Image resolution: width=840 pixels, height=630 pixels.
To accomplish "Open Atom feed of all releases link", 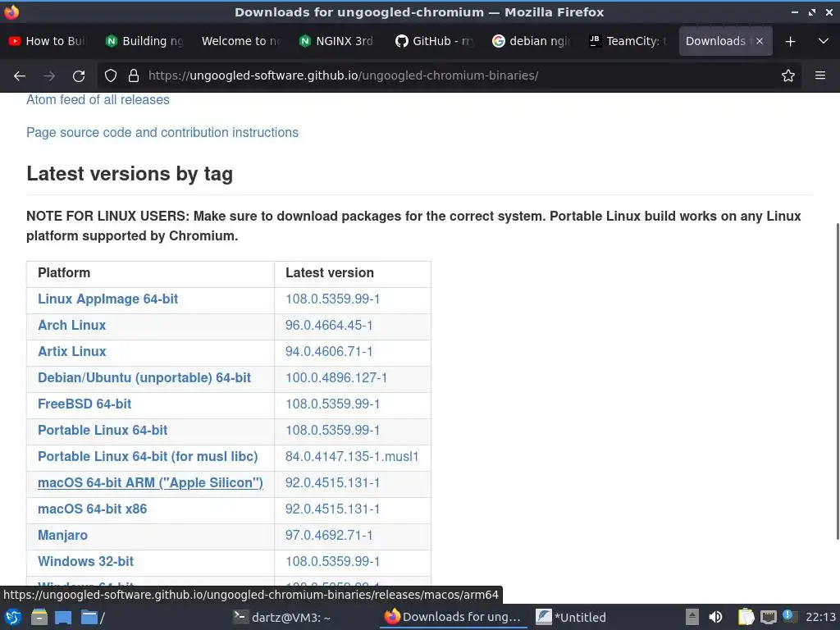I will [x=98, y=99].
